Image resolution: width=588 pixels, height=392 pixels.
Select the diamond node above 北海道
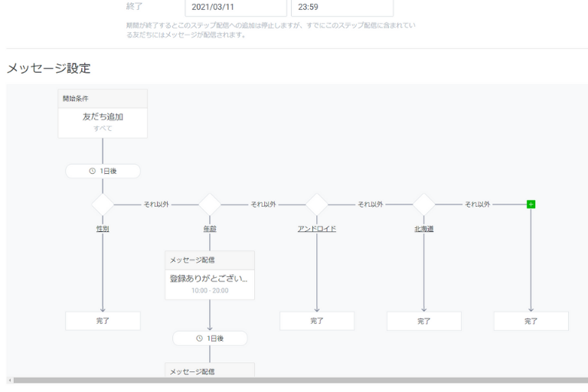pos(423,204)
